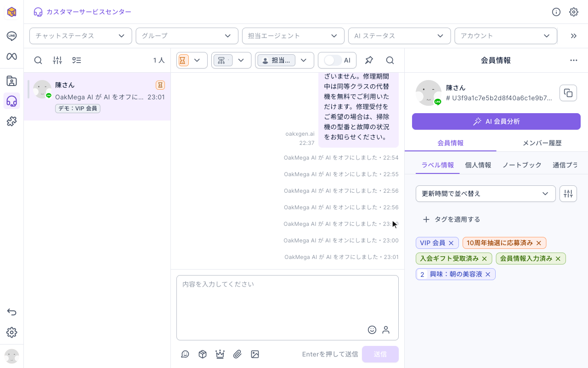Open the member contacts sidebar icon
Viewport: 588px width, 368px height.
(x=11, y=81)
